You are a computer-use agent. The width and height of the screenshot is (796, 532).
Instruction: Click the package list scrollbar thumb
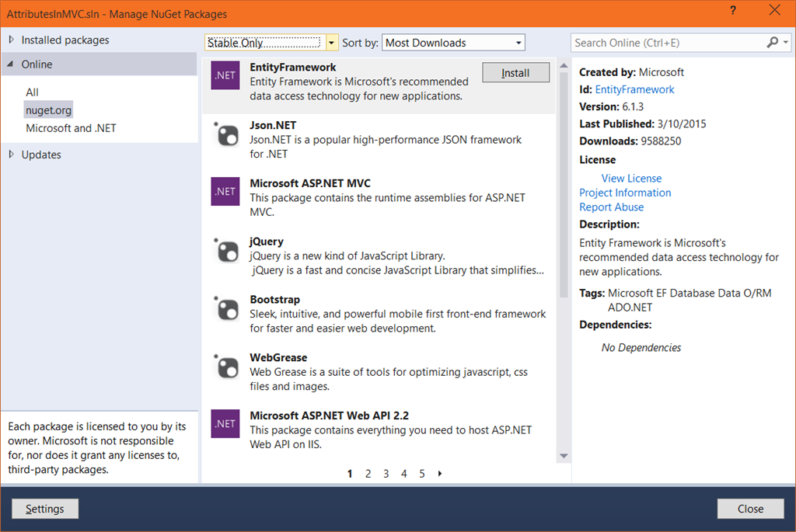pyautogui.click(x=564, y=185)
